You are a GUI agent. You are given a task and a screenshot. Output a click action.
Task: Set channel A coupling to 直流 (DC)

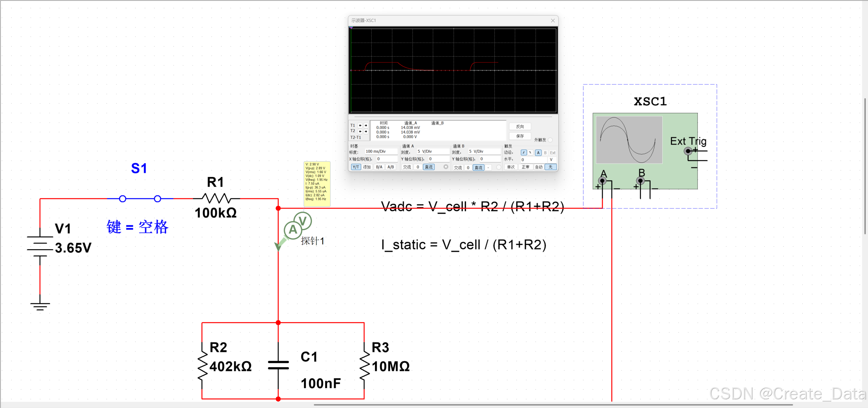pyautogui.click(x=429, y=167)
